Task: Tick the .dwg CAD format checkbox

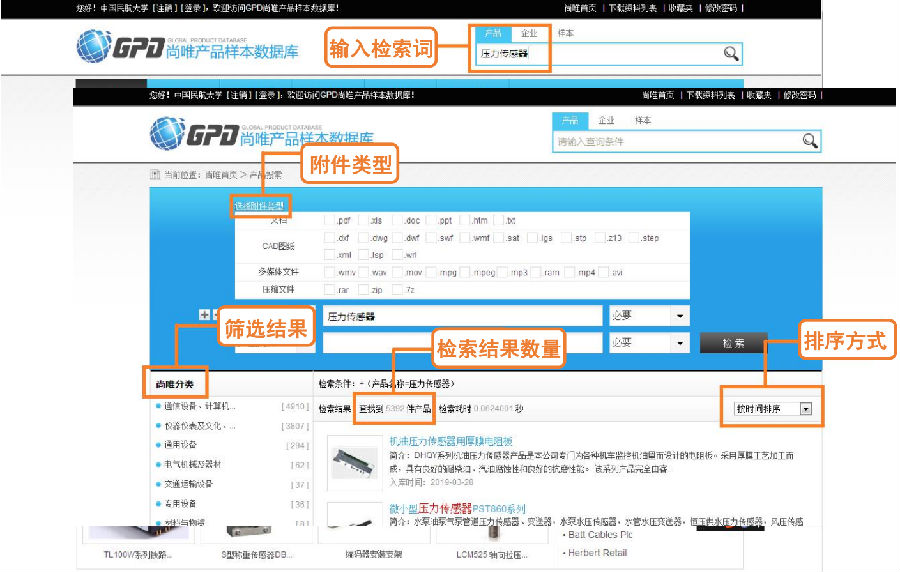Action: coord(363,238)
